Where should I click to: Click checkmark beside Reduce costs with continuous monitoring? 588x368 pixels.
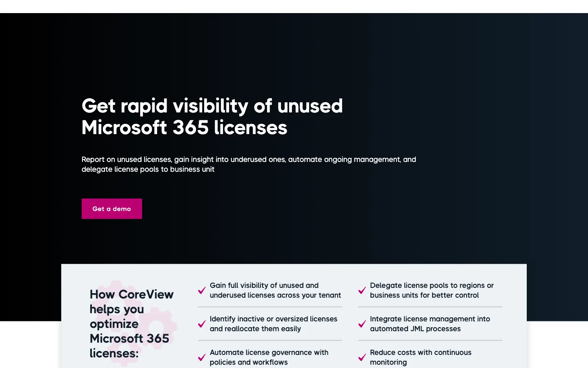tap(362, 357)
